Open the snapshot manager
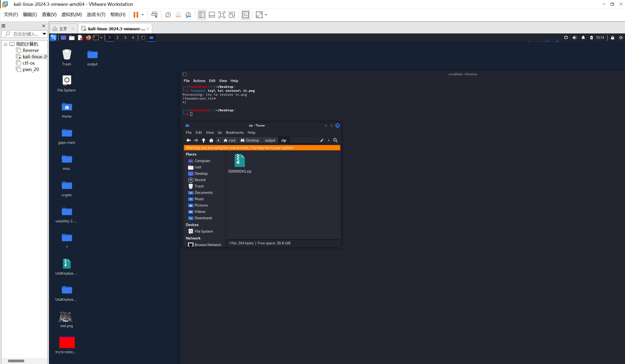625x364 pixels. pyautogui.click(x=188, y=15)
